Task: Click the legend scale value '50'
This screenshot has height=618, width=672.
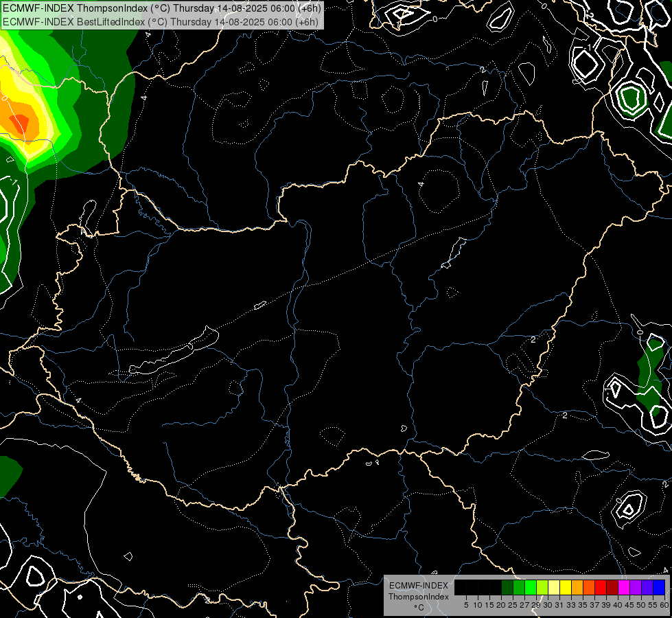Action: [x=642, y=605]
